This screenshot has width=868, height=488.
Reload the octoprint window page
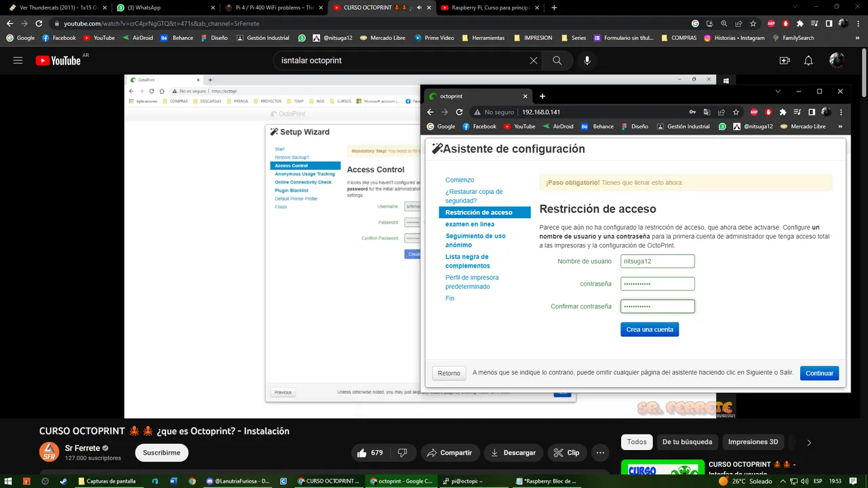[460, 112]
